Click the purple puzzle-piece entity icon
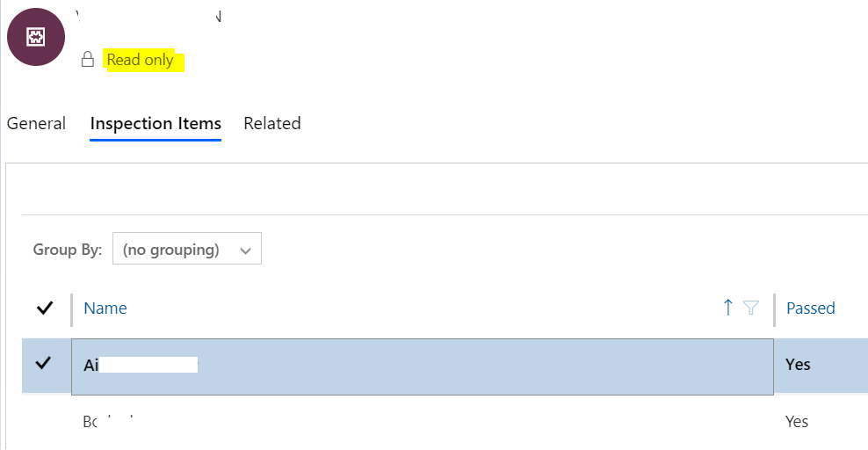The width and height of the screenshot is (868, 450). [x=36, y=37]
